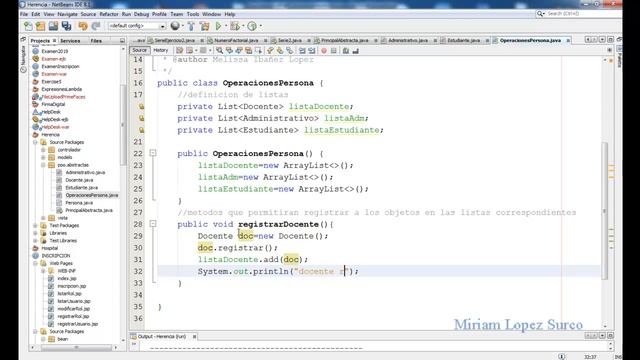Switch to the Files tab
Image resolution: width=640 pixels, height=360 pixels.
96,41
